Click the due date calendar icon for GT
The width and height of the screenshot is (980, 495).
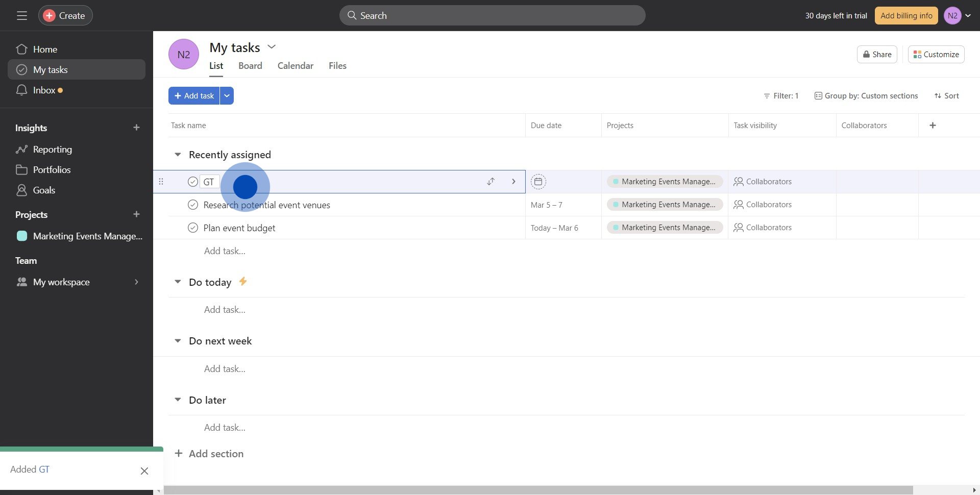click(x=538, y=182)
